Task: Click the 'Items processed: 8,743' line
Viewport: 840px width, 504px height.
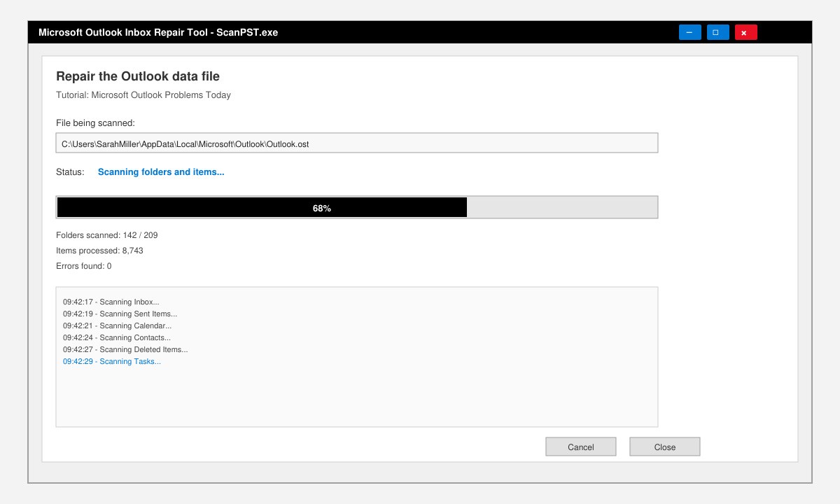Action: click(99, 251)
